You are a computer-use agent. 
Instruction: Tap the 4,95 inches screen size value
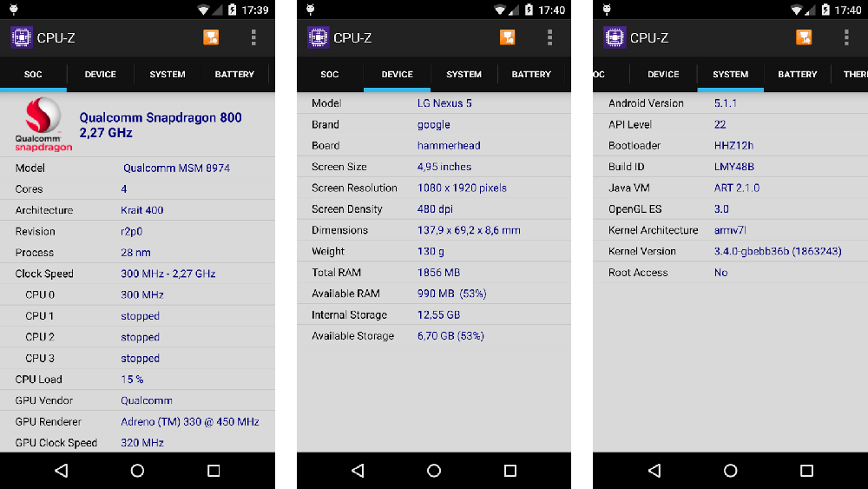444,167
